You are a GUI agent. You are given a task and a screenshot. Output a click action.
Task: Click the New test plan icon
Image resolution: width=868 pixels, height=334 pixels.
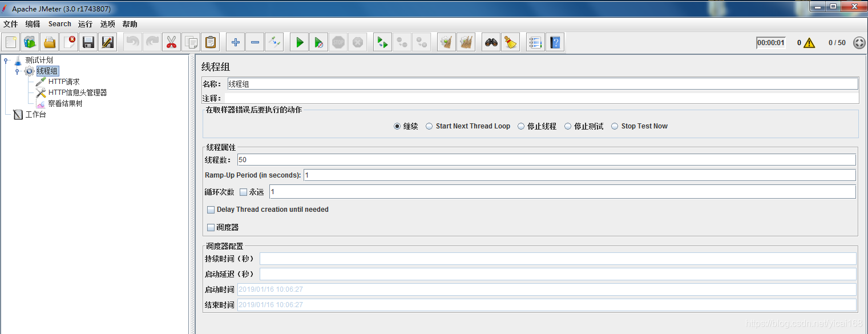[x=11, y=42]
